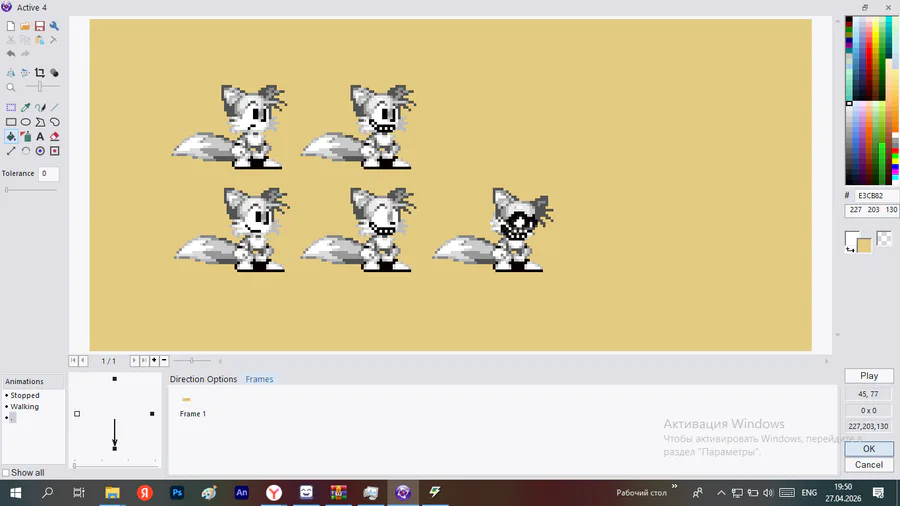Click the Clear (new image) icon
The image size is (900, 506).
coord(11,26)
